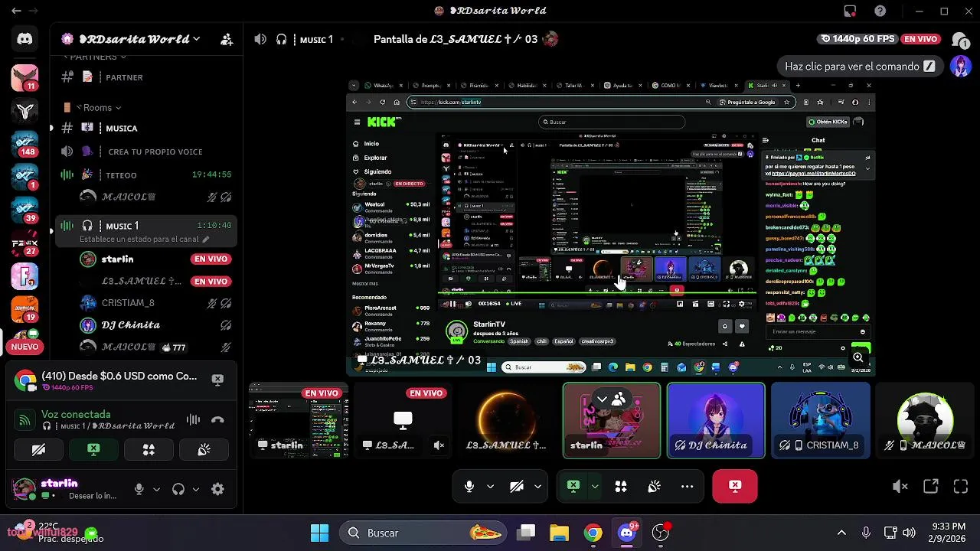Viewport: 980px width, 551px height.
Task: Stop watching with the red button
Action: point(735,486)
